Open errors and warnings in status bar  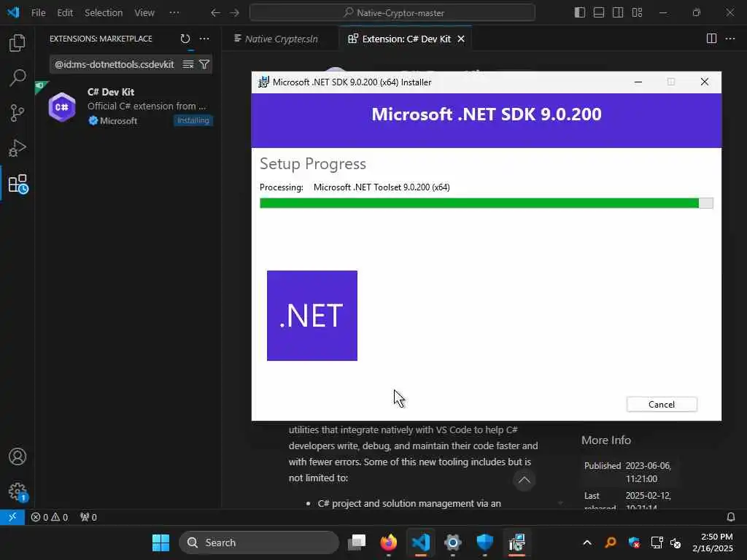[50, 517]
